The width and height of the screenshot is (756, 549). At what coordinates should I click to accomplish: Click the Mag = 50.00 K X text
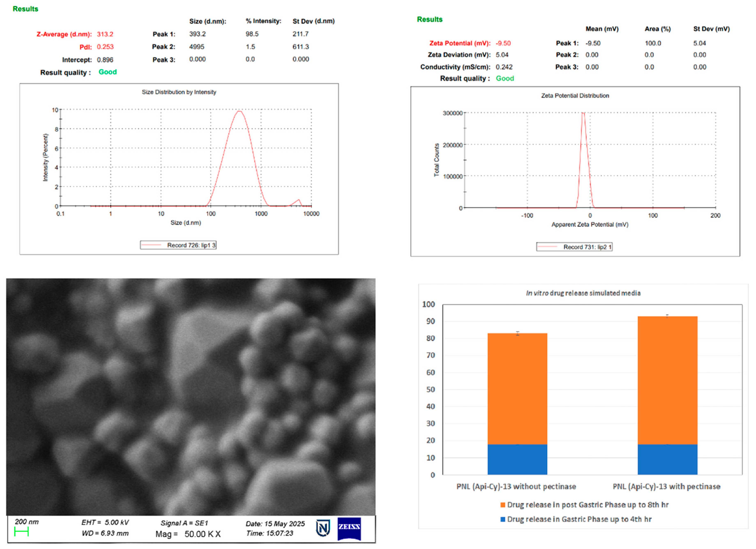pyautogui.click(x=188, y=534)
